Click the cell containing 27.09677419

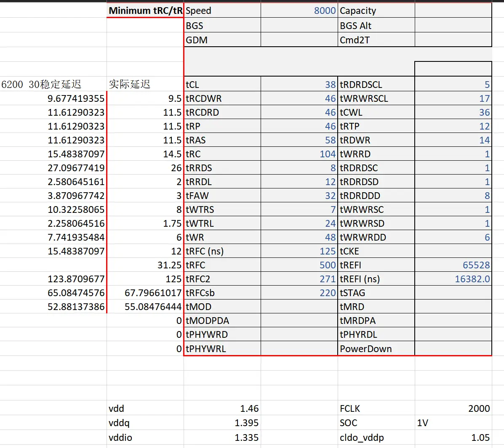click(53, 168)
